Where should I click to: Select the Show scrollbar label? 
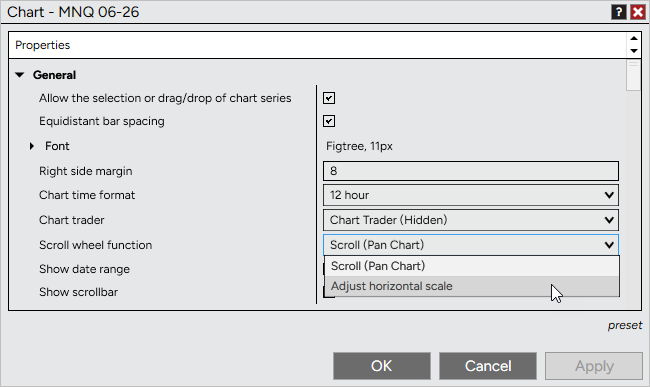[x=79, y=292]
